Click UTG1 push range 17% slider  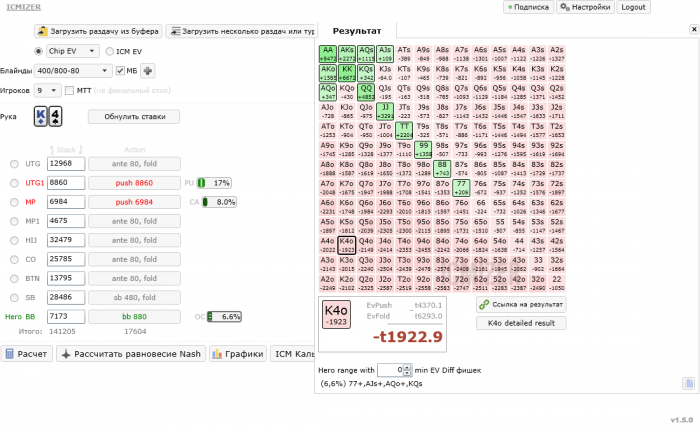tap(214, 183)
